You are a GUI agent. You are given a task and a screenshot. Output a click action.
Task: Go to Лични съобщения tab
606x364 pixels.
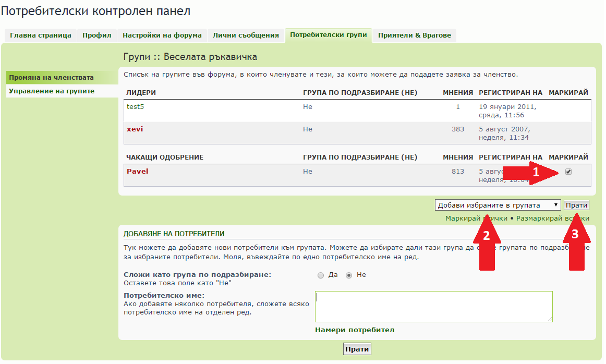click(246, 35)
